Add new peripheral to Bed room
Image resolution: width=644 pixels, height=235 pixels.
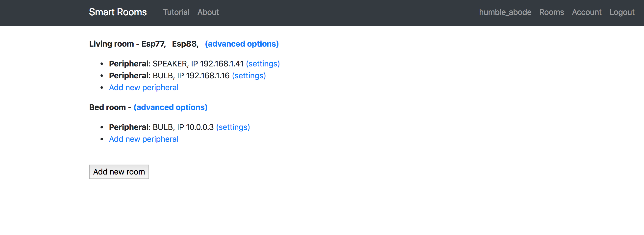tap(144, 139)
